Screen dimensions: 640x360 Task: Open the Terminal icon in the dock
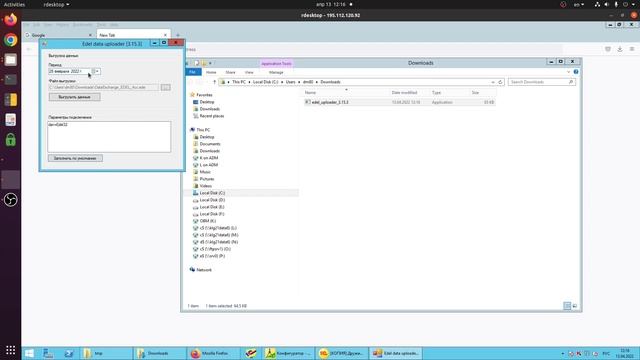coord(11,79)
